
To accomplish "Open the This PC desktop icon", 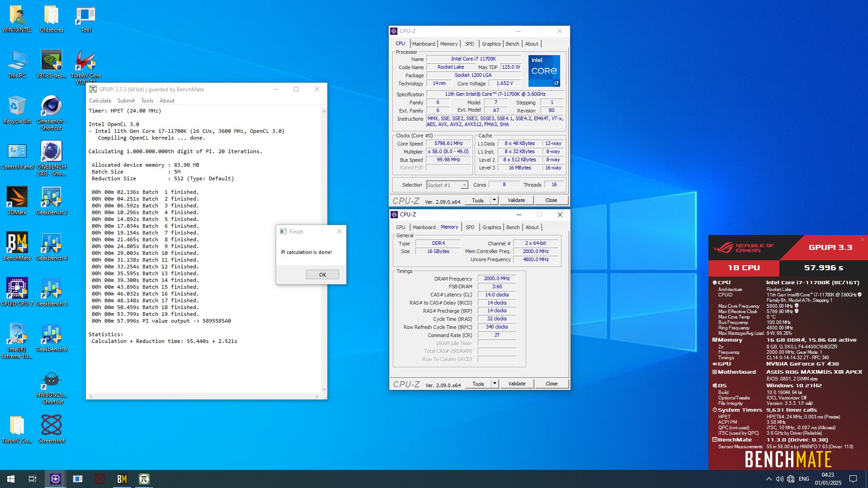I will coord(17,64).
